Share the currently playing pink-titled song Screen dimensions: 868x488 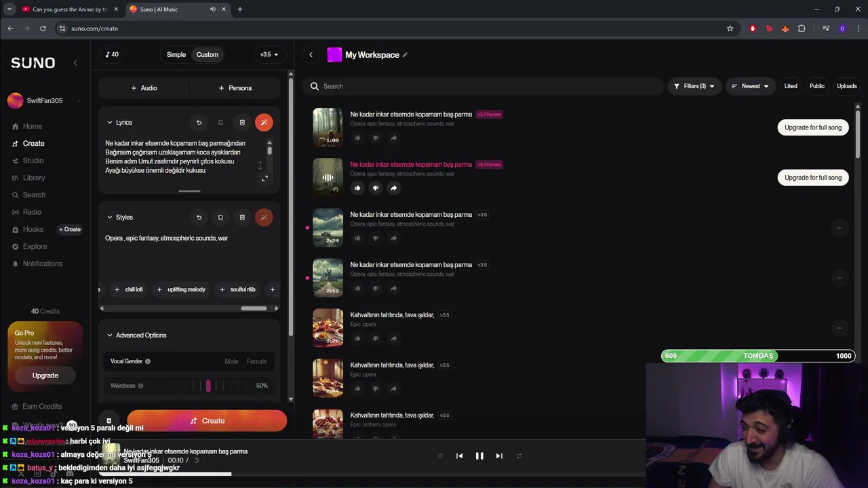(393, 188)
